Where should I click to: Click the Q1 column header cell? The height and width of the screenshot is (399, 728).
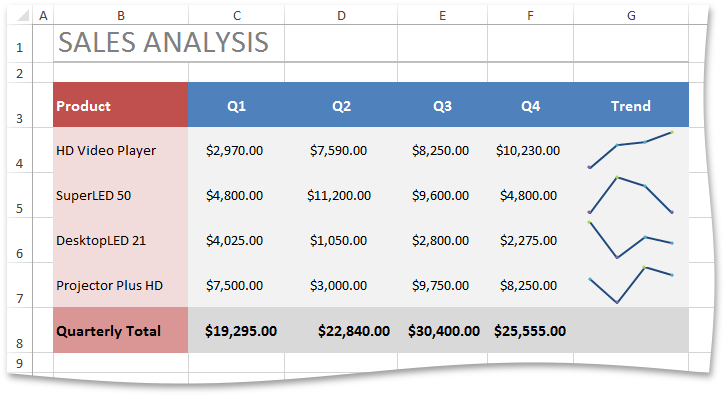point(237,105)
